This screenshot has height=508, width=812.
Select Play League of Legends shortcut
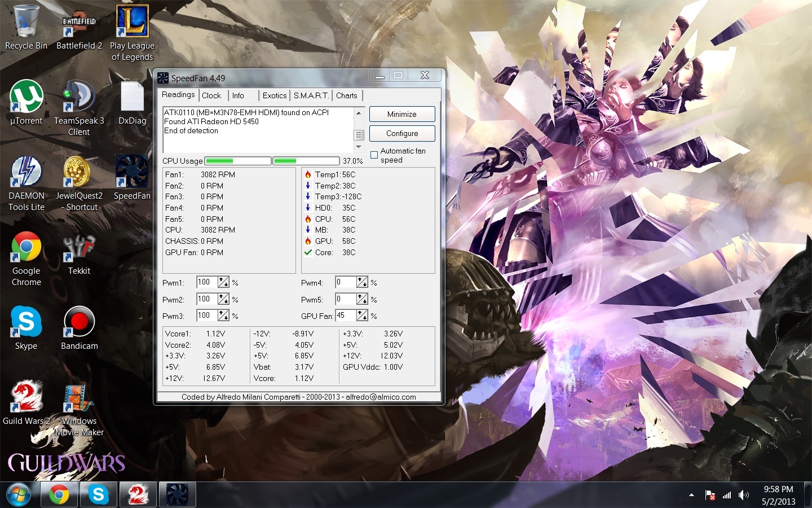132,33
